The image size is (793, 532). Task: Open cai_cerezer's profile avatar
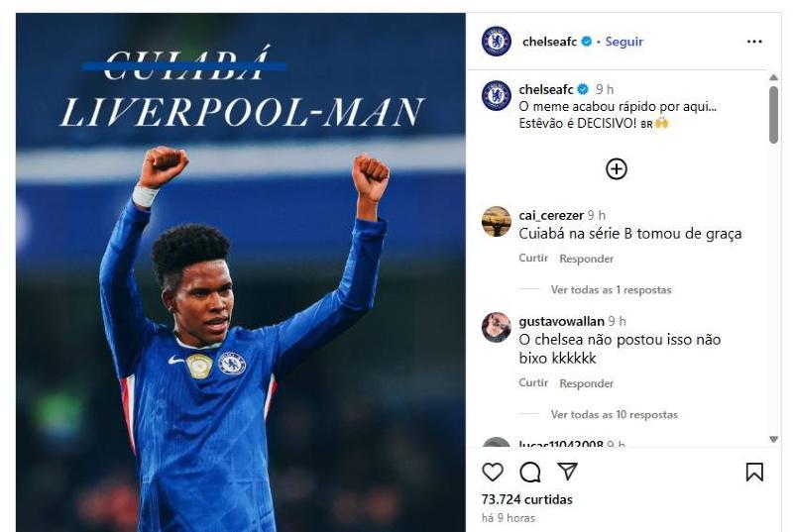[x=497, y=221]
